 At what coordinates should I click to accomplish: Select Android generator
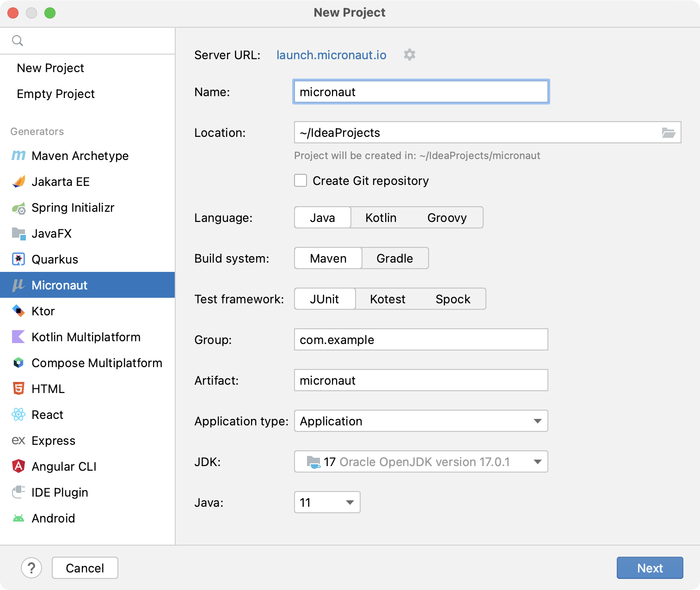87,518
